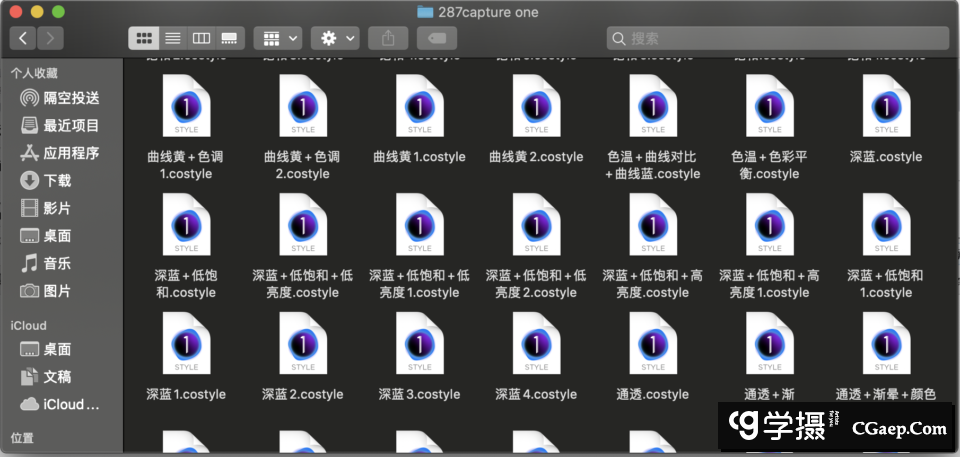This screenshot has height=457, width=960.
Task: Switch to column view
Action: coord(201,39)
